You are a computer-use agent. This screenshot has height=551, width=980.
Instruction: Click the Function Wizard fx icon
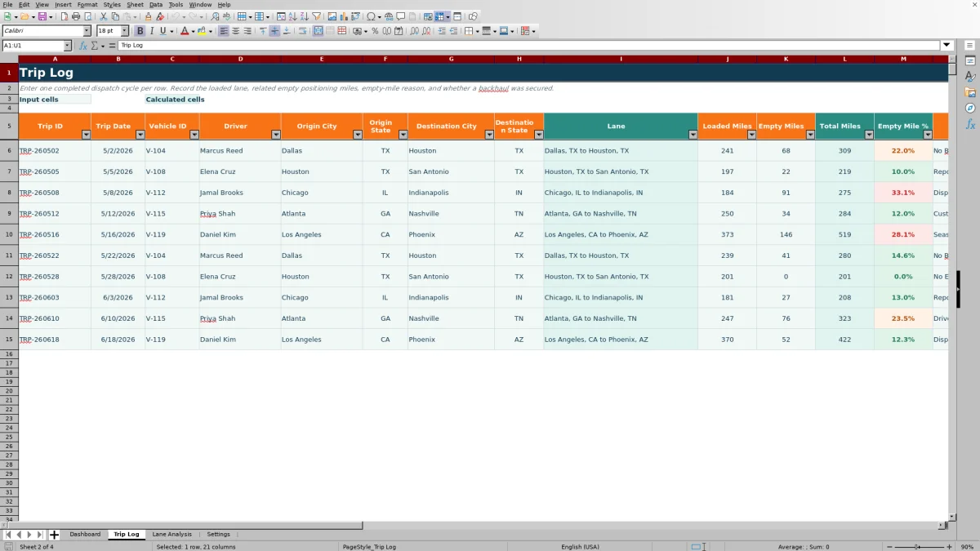click(83, 46)
